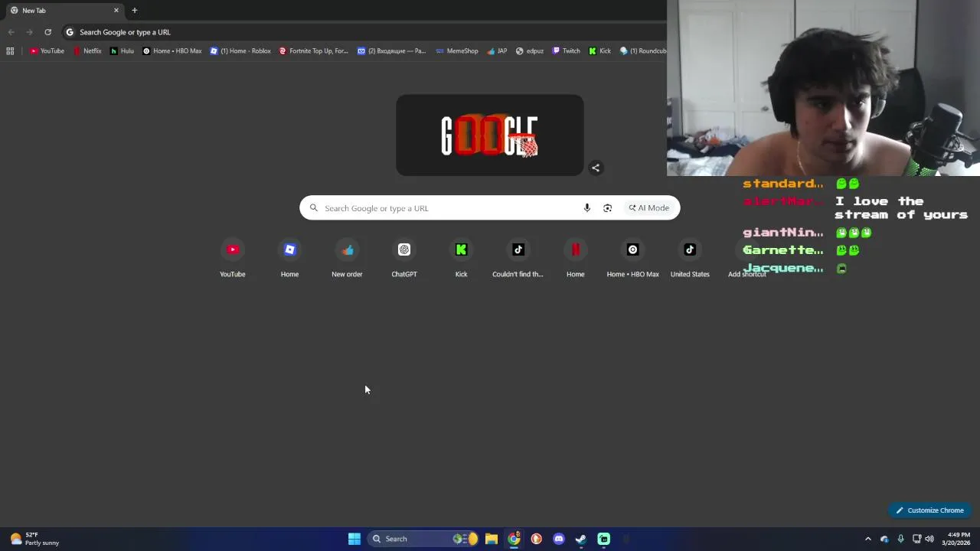
Task: Open the basketball Google doodle
Action: pos(490,135)
